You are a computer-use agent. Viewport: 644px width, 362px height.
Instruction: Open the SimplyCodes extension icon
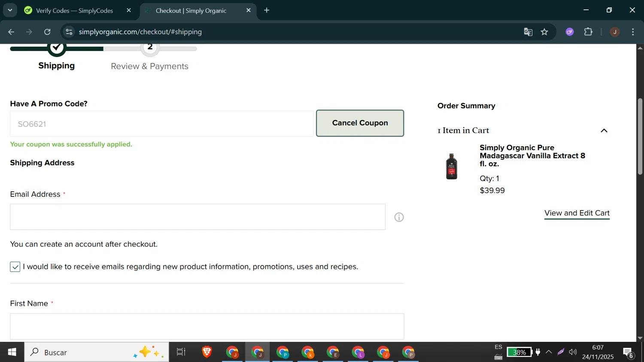[x=570, y=32]
